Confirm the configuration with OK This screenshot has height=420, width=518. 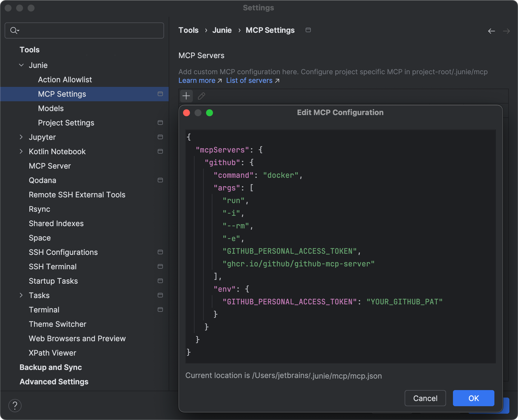(473, 398)
